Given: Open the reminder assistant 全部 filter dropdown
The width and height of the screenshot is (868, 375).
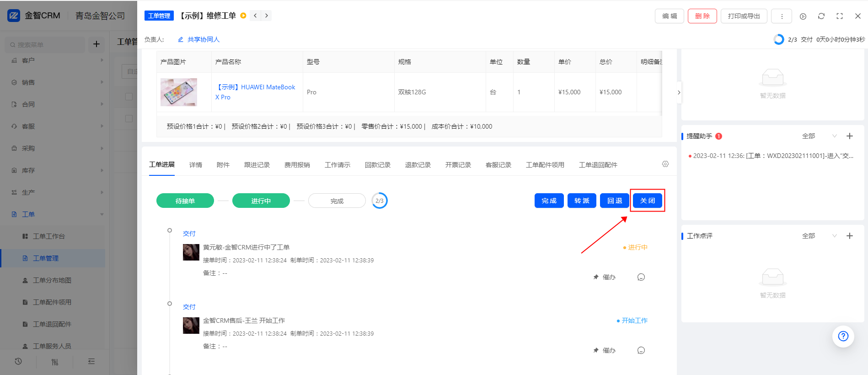Looking at the screenshot, I should pyautogui.click(x=819, y=136).
